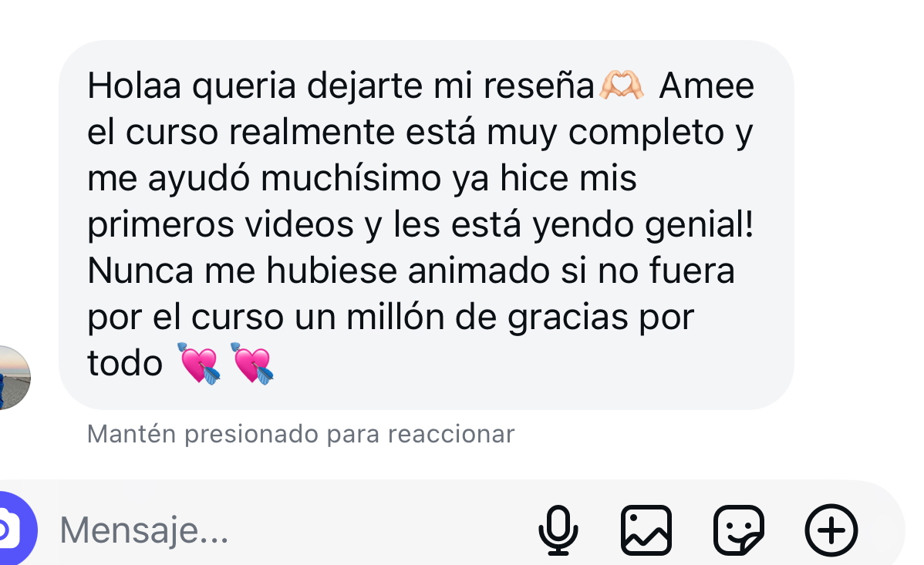Select the word 'Holaa' at message start

tap(134, 86)
